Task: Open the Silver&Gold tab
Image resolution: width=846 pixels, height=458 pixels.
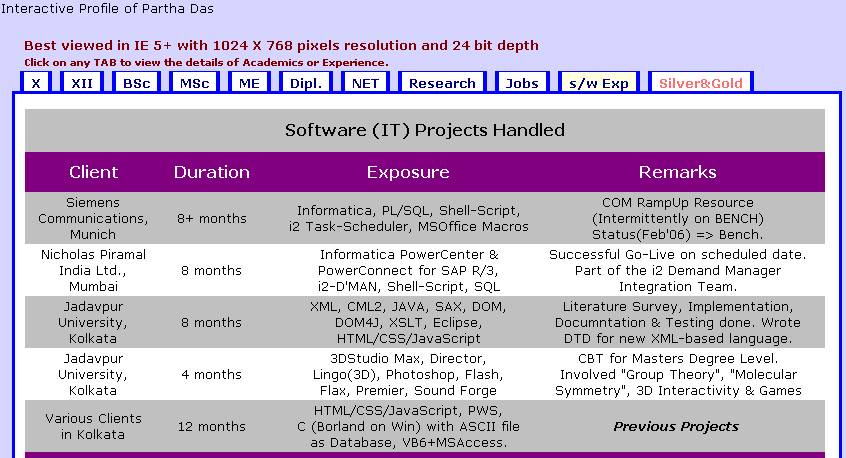Action: point(700,83)
